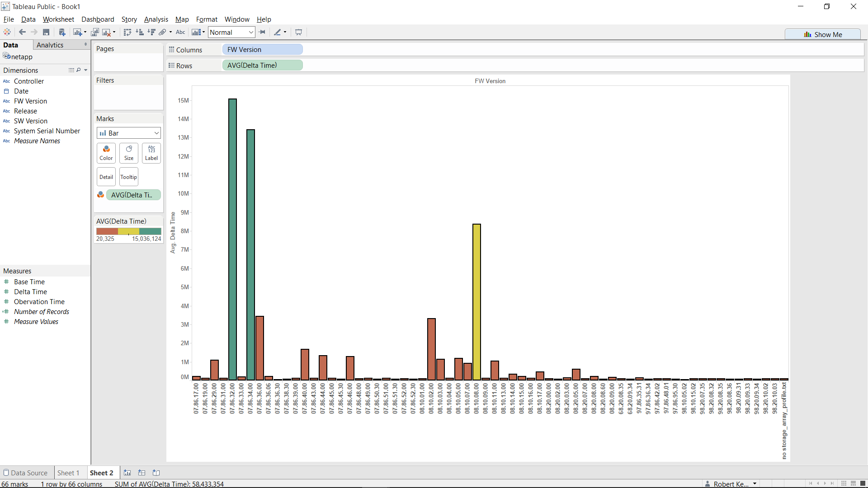
Task: Select the FW Version pill on Columns
Action: 263,49
